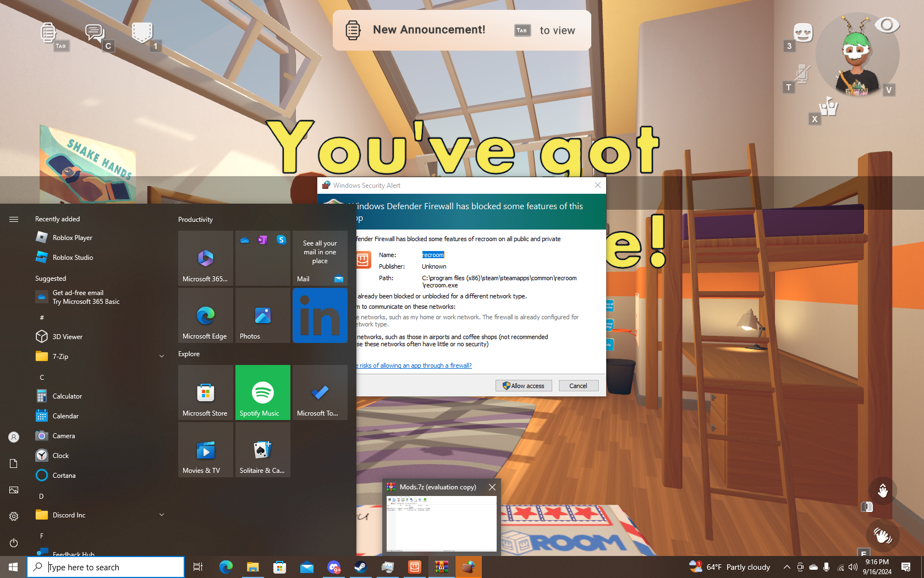Open the Microsoft 365 tile

[x=206, y=258]
